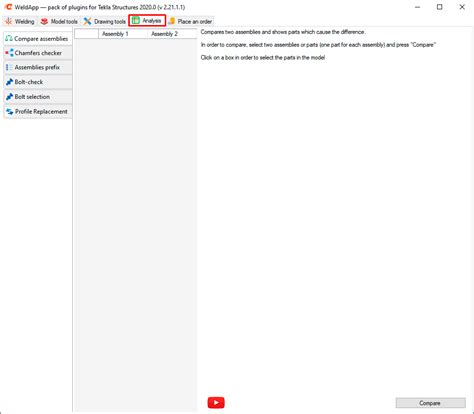Click the Bolt selection pin icon

[9, 97]
